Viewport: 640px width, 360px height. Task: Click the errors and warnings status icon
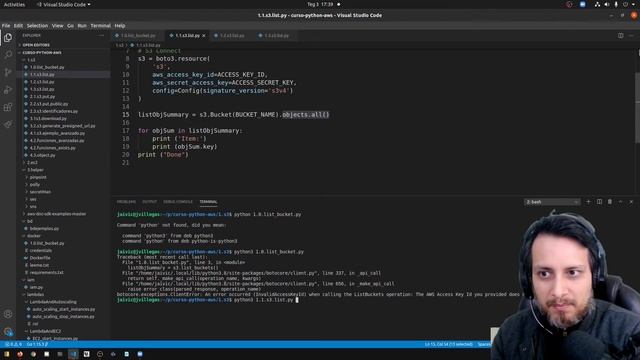click(13, 344)
